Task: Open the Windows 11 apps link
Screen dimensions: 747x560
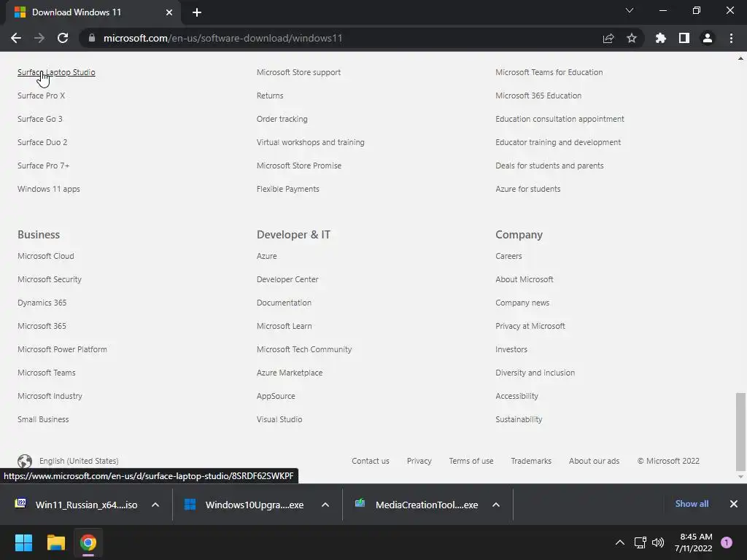Action: tap(49, 189)
